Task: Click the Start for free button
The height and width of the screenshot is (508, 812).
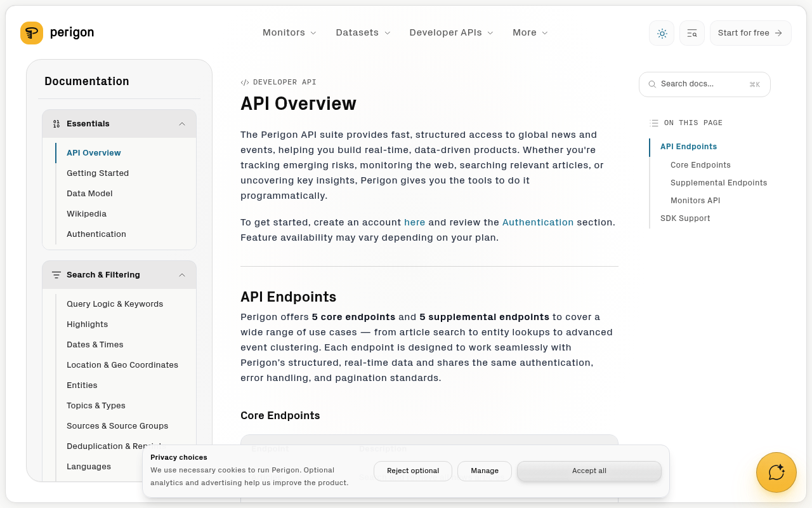Action: coord(750,33)
